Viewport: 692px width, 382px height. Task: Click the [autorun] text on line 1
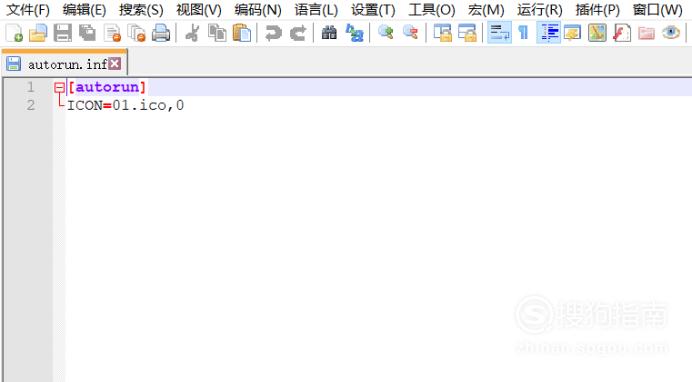tap(106, 87)
